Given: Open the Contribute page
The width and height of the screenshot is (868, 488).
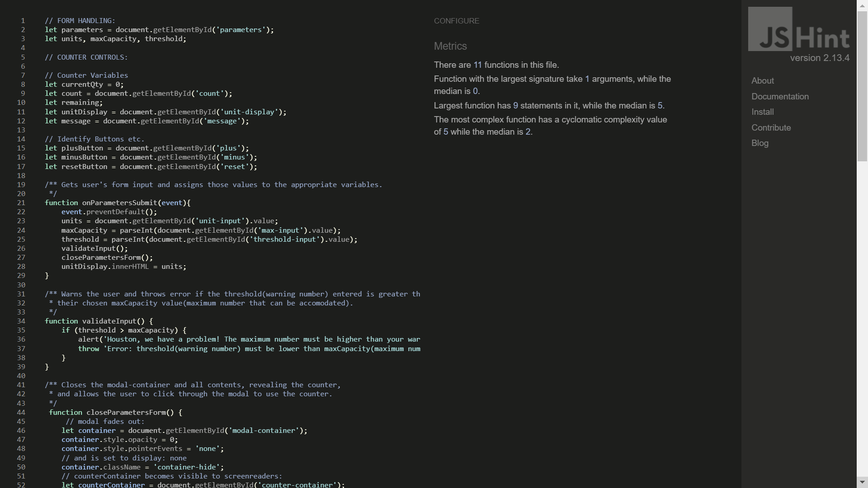Looking at the screenshot, I should click(x=771, y=128).
